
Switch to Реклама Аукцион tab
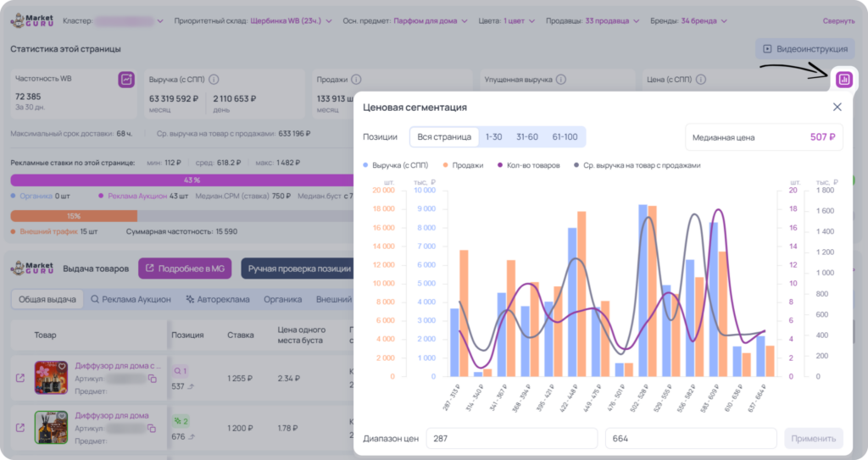point(131,300)
